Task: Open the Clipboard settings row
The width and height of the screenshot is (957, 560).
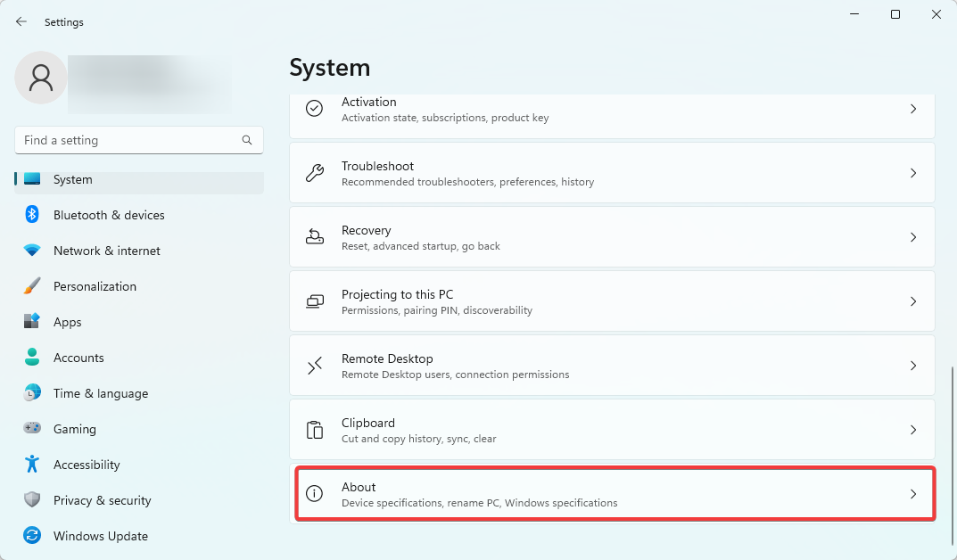Action: tap(612, 430)
